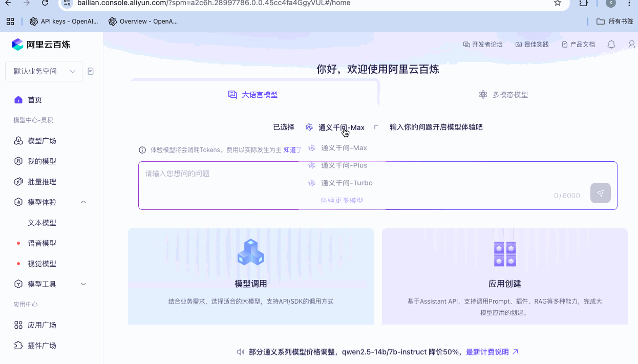Click the 应用广场 grid icon
Image resolution: width=638 pixels, height=364 pixels.
tap(18, 325)
